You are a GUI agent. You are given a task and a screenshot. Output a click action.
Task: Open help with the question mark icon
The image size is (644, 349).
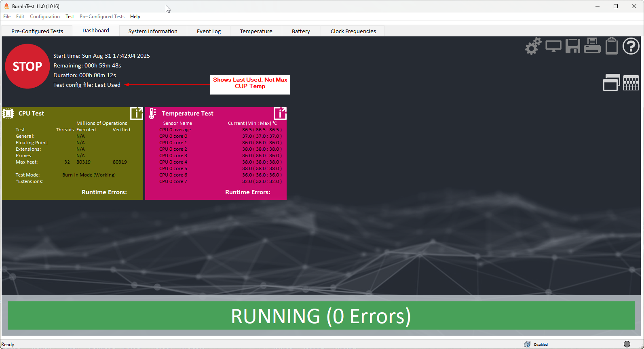[631, 46]
